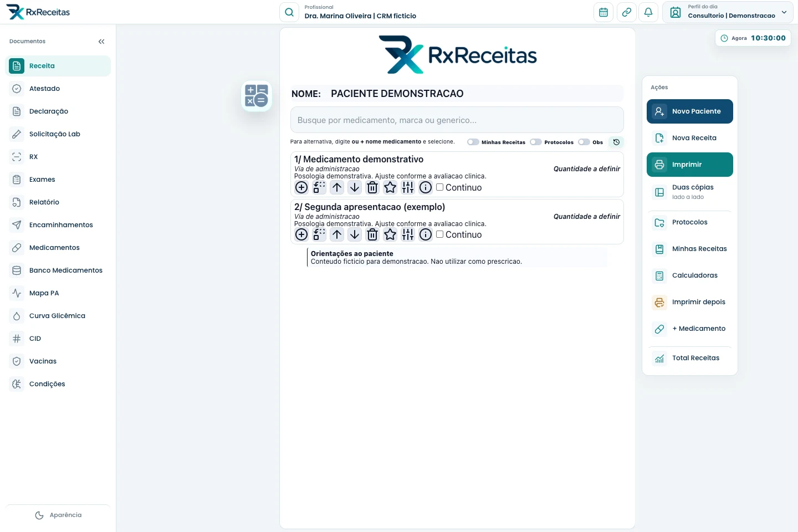Move medication 2 up with arrow icon
Viewport: 798px width, 532px height.
point(337,234)
